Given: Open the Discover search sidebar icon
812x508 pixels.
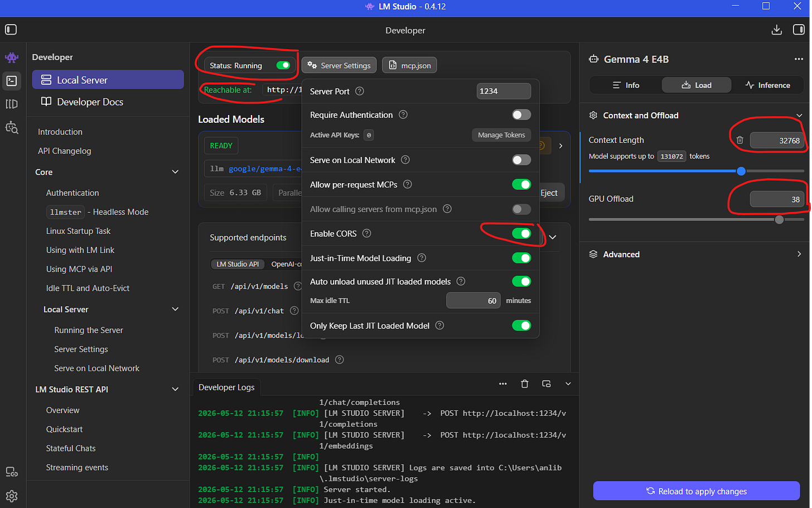Looking at the screenshot, I should coord(12,127).
